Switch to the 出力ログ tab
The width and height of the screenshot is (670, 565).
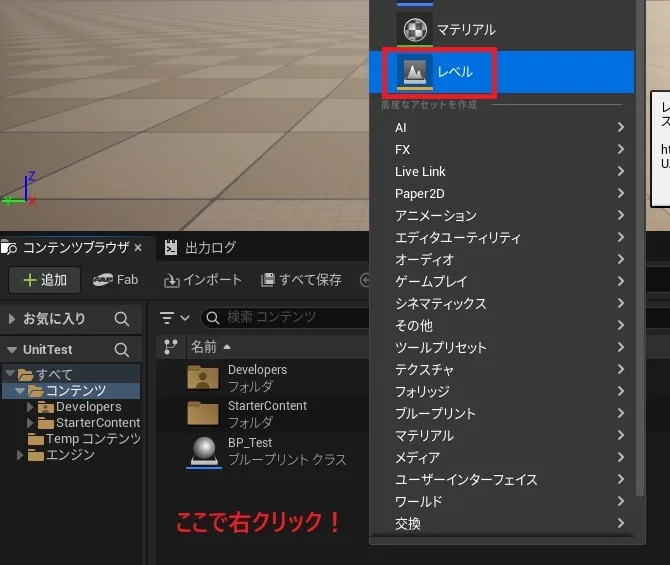(210, 248)
